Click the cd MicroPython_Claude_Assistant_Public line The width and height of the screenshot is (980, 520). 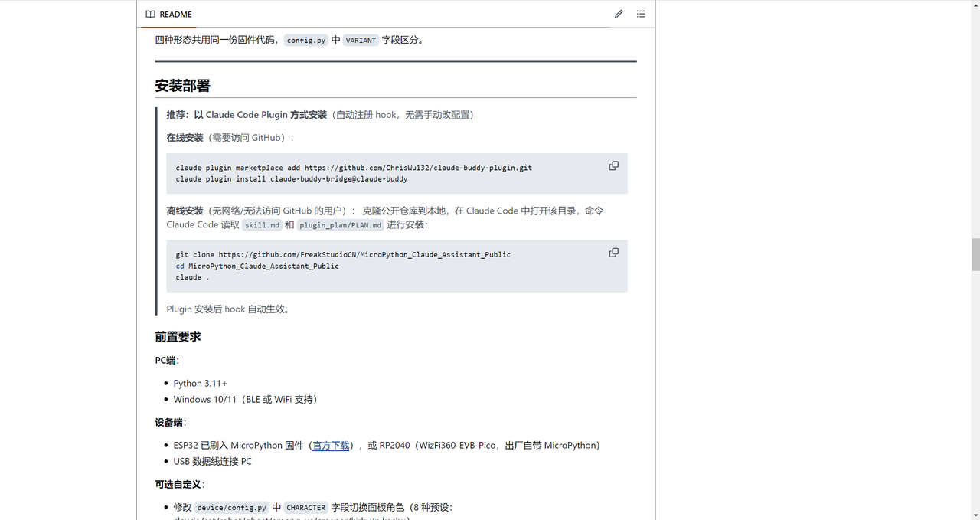(x=257, y=266)
